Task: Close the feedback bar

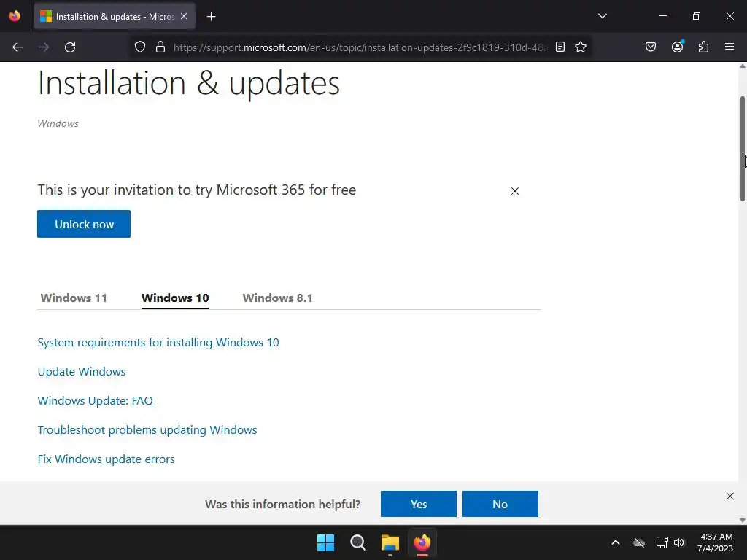Action: 729,496
